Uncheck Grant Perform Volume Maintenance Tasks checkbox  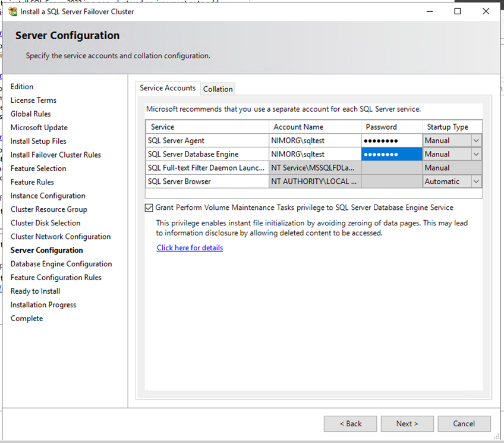click(149, 208)
